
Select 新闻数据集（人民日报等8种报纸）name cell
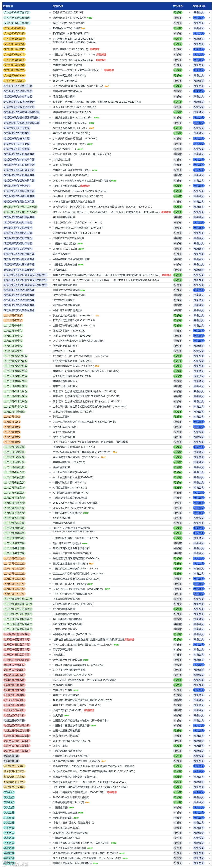pyautogui.click(x=112, y=33)
